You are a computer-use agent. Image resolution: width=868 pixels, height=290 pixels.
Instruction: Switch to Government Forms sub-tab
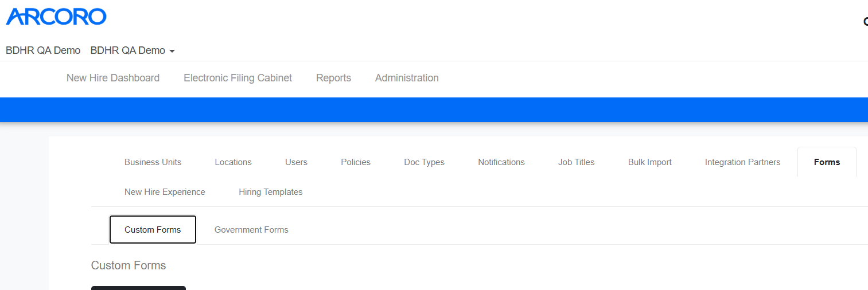(251, 230)
